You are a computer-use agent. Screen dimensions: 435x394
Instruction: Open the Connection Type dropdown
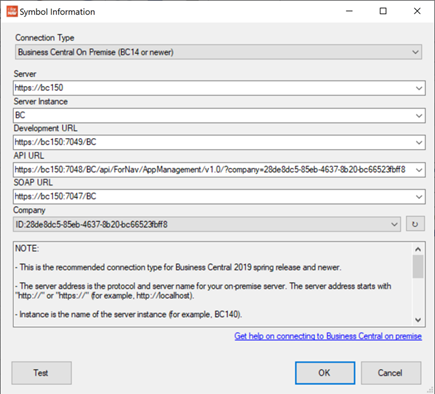click(x=218, y=52)
